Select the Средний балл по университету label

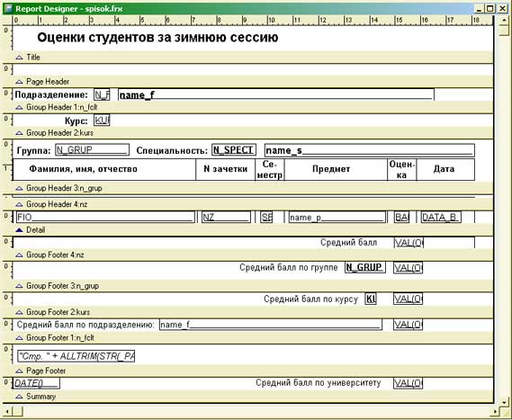[x=318, y=383]
